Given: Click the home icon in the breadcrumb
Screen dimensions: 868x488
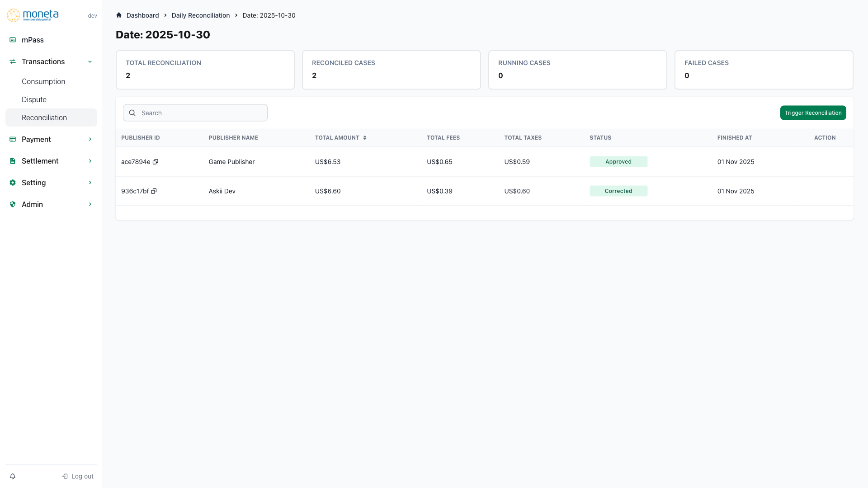Looking at the screenshot, I should point(118,15).
